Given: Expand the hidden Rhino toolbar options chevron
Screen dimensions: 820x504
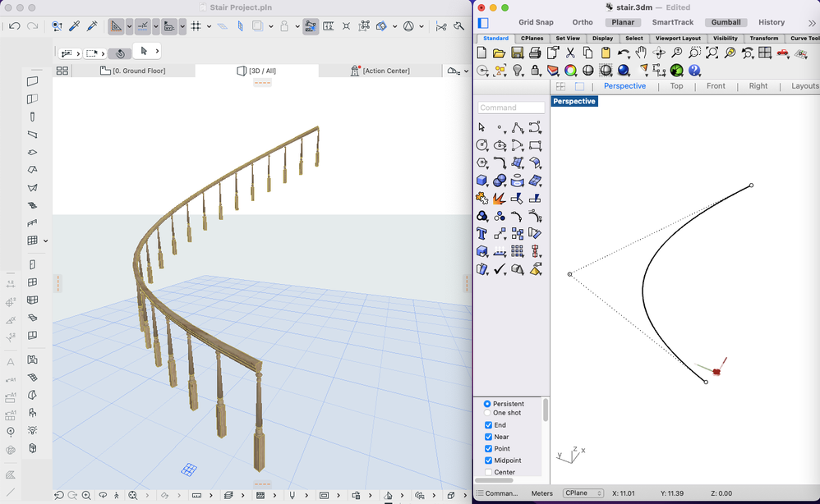Looking at the screenshot, I should 812,23.
